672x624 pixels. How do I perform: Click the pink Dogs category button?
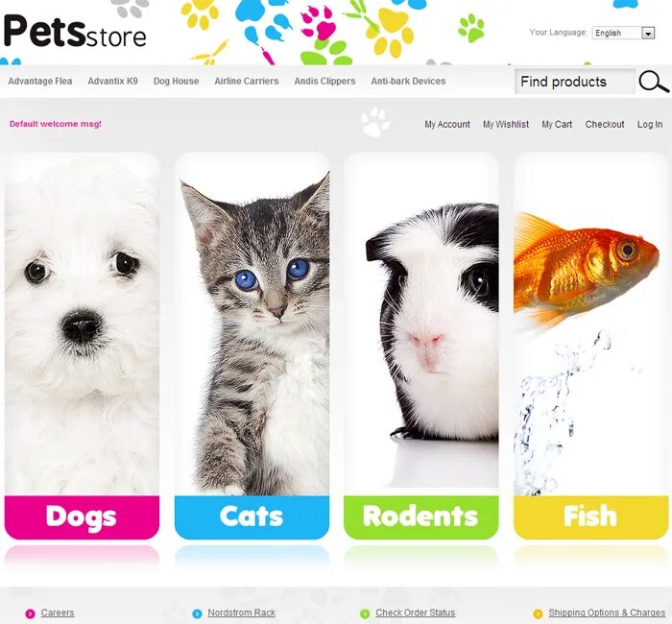click(x=82, y=516)
